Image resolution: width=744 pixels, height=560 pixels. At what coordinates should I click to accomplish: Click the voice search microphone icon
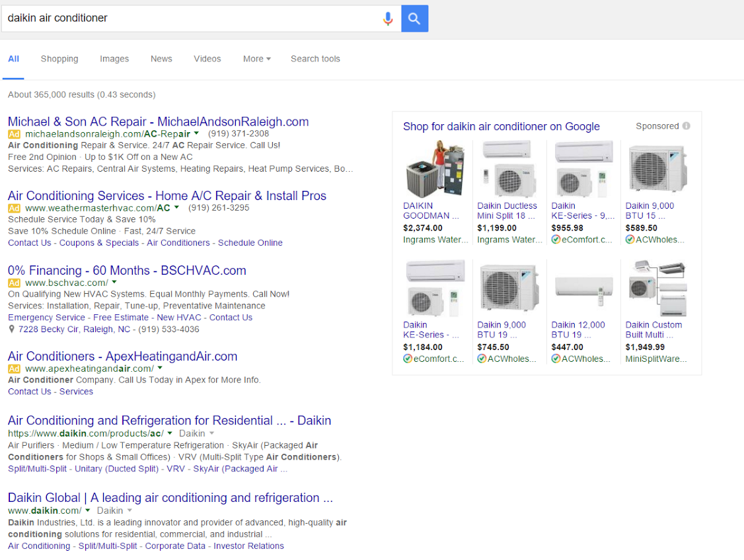click(388, 18)
